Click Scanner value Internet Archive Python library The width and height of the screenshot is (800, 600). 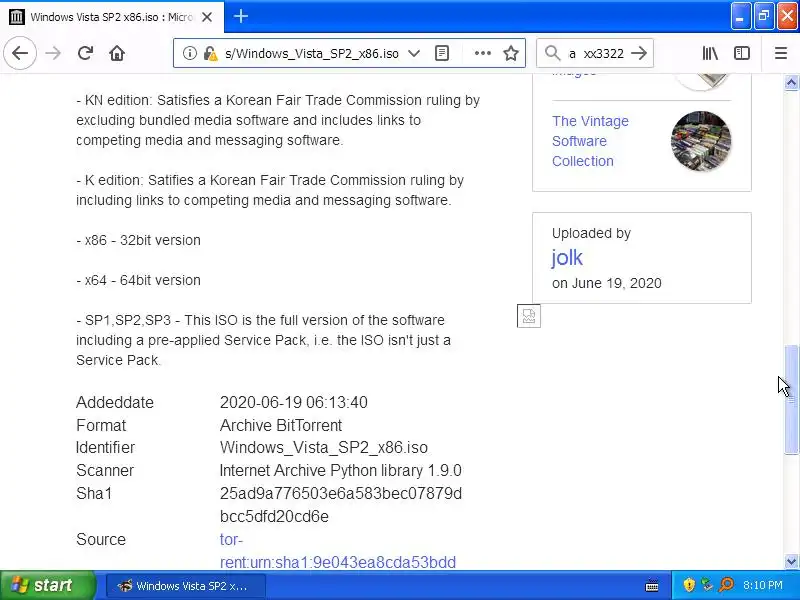[340, 470]
